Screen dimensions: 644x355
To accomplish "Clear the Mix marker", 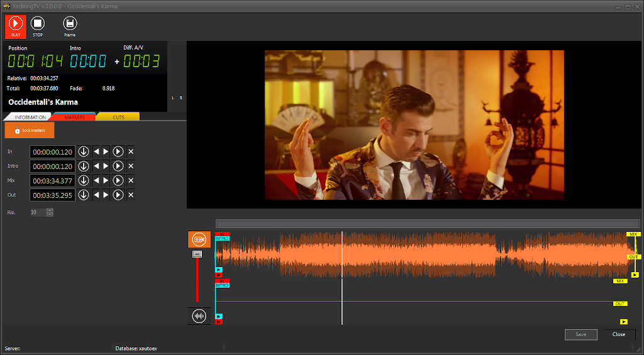I will click(x=131, y=180).
